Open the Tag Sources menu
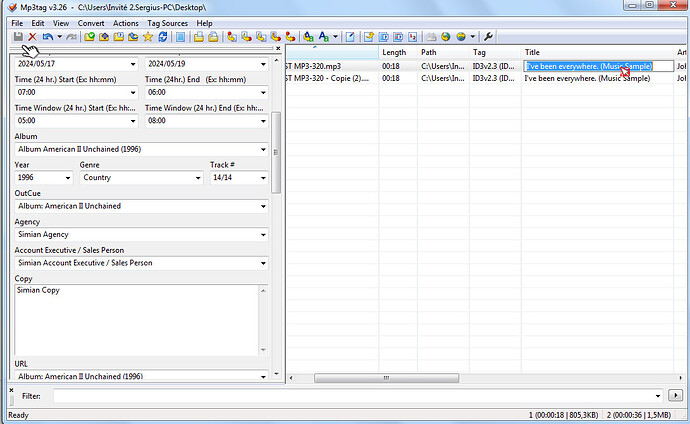 coord(168,23)
